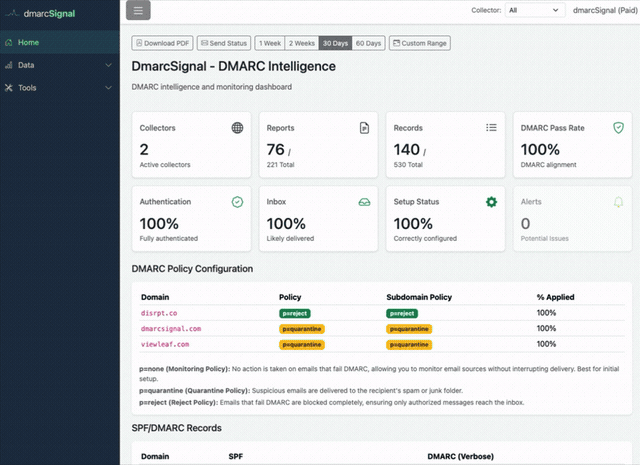Open the Home sidebar item
Image resolution: width=640 pixels, height=465 pixels.
click(60, 42)
